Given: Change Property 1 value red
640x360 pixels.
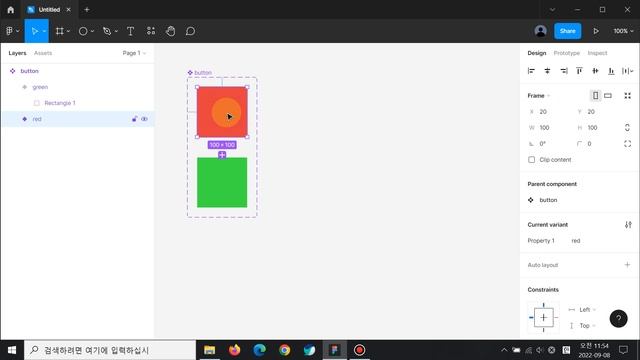Looking at the screenshot, I should click(576, 241).
